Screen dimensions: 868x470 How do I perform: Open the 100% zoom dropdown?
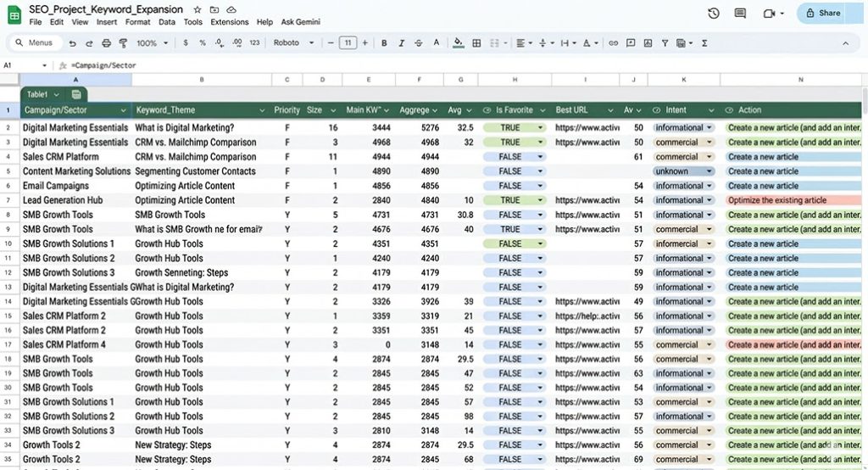pos(152,42)
